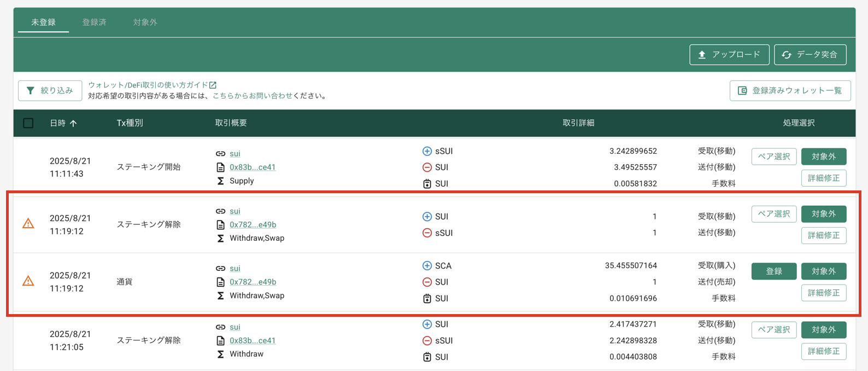Click chain-link icon in ステーキング開始 row
This screenshot has height=371, width=868.
click(220, 154)
